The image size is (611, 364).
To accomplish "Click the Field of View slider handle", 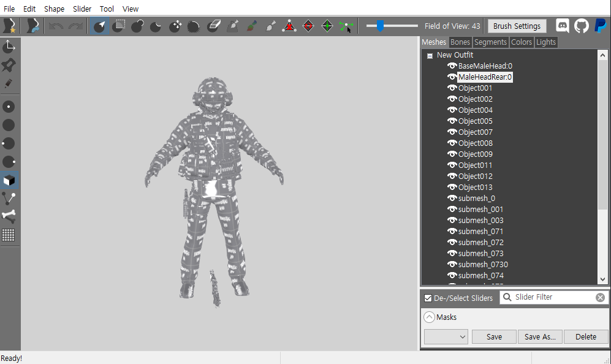I will click(x=381, y=26).
